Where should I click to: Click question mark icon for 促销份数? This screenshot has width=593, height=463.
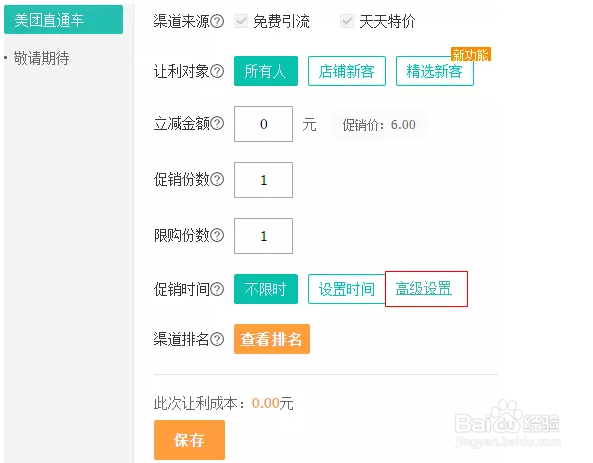point(217,179)
